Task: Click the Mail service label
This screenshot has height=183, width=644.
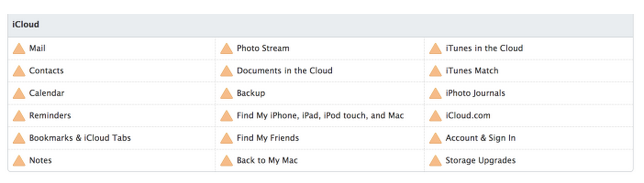Action: [37, 48]
